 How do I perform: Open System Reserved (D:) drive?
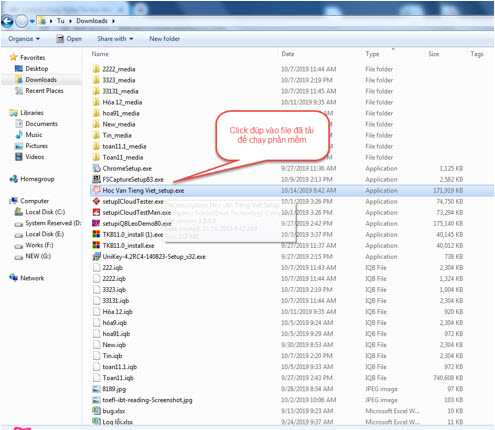(x=48, y=223)
